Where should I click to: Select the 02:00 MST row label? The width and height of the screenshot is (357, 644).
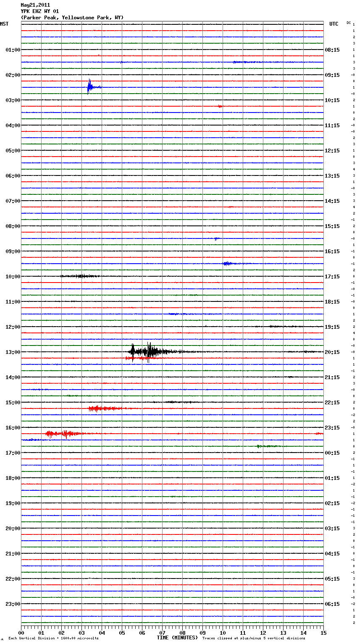(x=13, y=75)
